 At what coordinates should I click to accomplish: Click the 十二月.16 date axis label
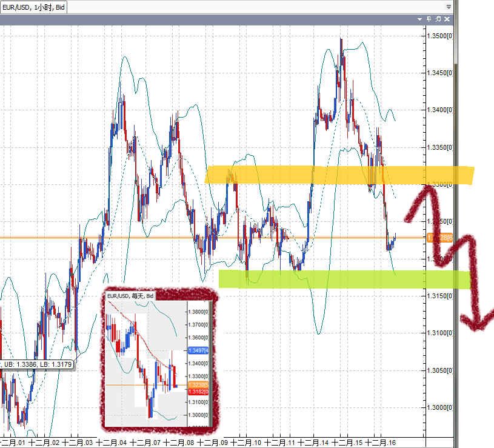click(380, 443)
